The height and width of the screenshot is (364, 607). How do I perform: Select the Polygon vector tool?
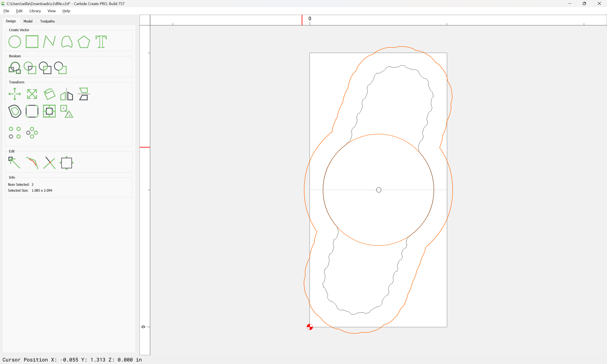[84, 42]
